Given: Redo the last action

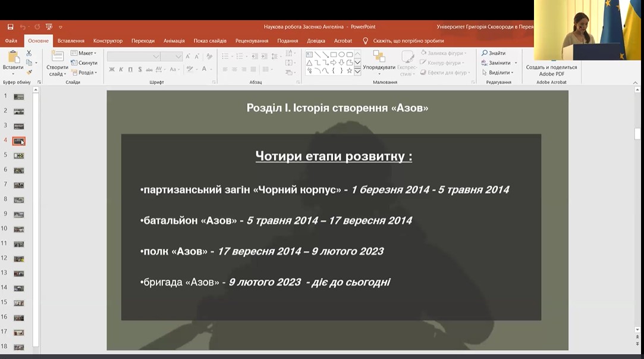Looking at the screenshot, I should pos(37,27).
